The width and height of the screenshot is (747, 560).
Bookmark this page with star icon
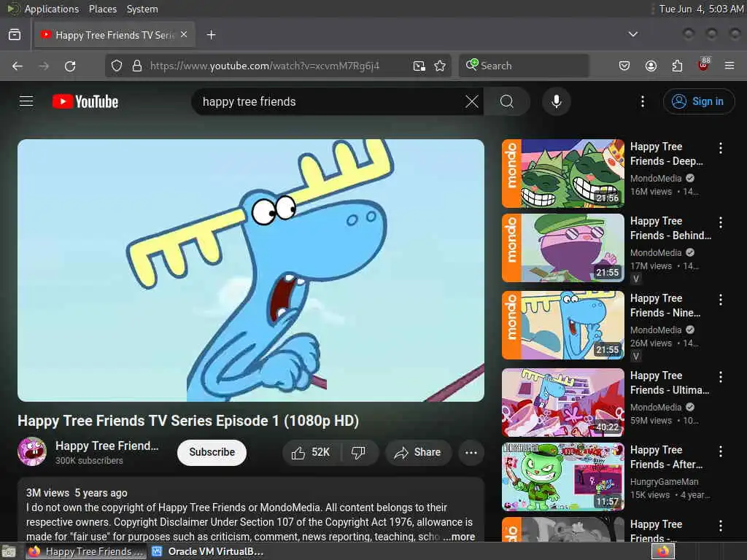(440, 66)
